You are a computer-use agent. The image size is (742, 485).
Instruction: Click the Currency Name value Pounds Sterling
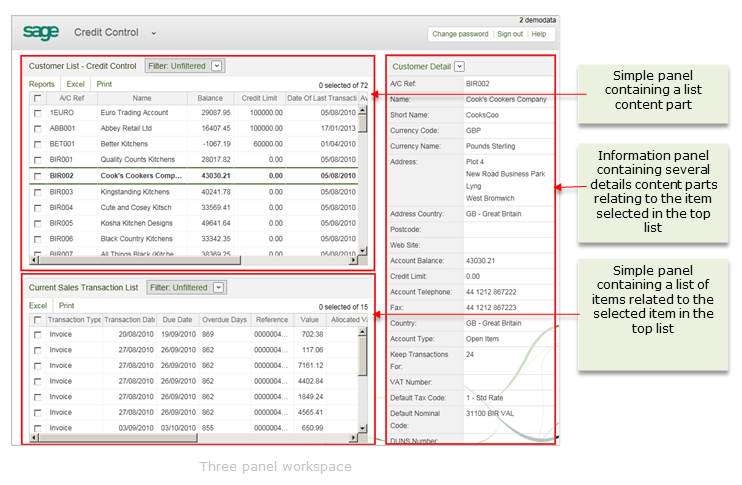pyautogui.click(x=490, y=146)
